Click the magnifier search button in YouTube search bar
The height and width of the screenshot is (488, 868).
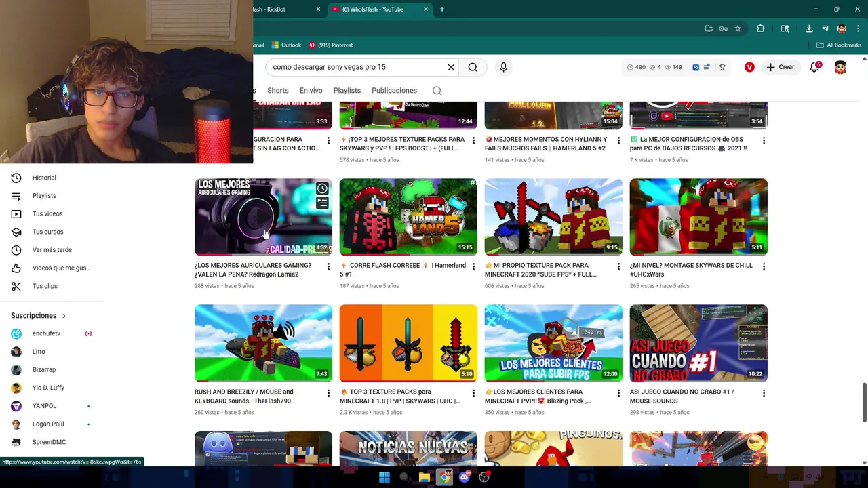[473, 67]
